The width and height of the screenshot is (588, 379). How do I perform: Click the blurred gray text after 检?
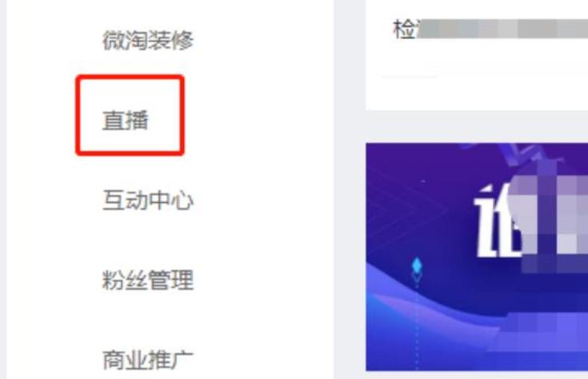503,29
